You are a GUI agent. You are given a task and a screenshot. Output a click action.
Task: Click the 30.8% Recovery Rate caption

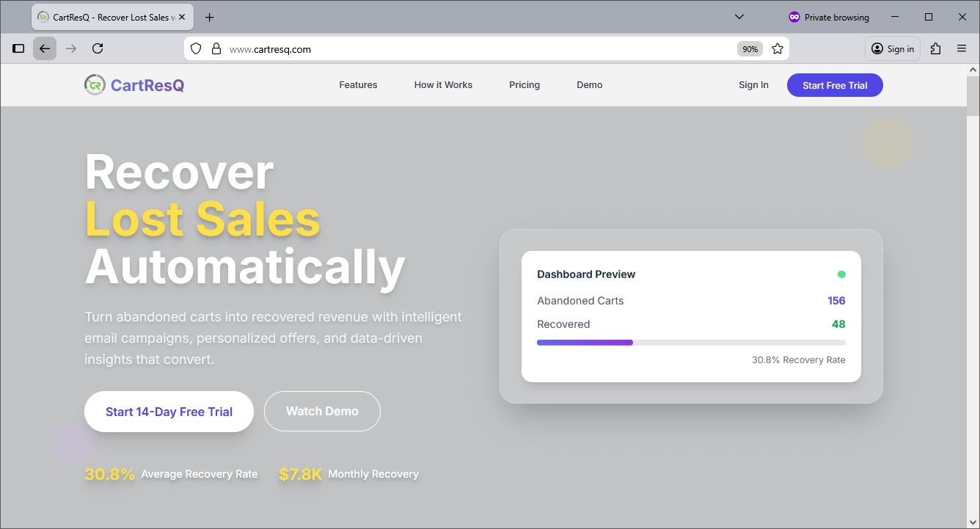click(798, 360)
